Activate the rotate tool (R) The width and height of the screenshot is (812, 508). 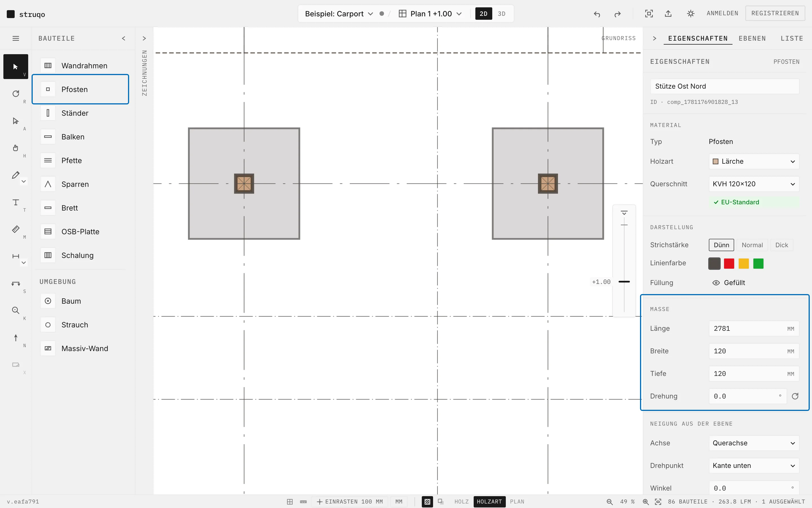16,94
